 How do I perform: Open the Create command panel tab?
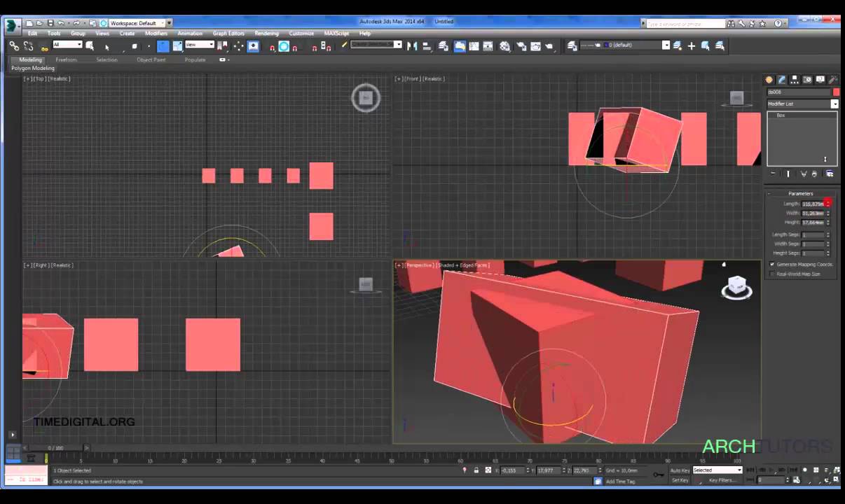[769, 80]
